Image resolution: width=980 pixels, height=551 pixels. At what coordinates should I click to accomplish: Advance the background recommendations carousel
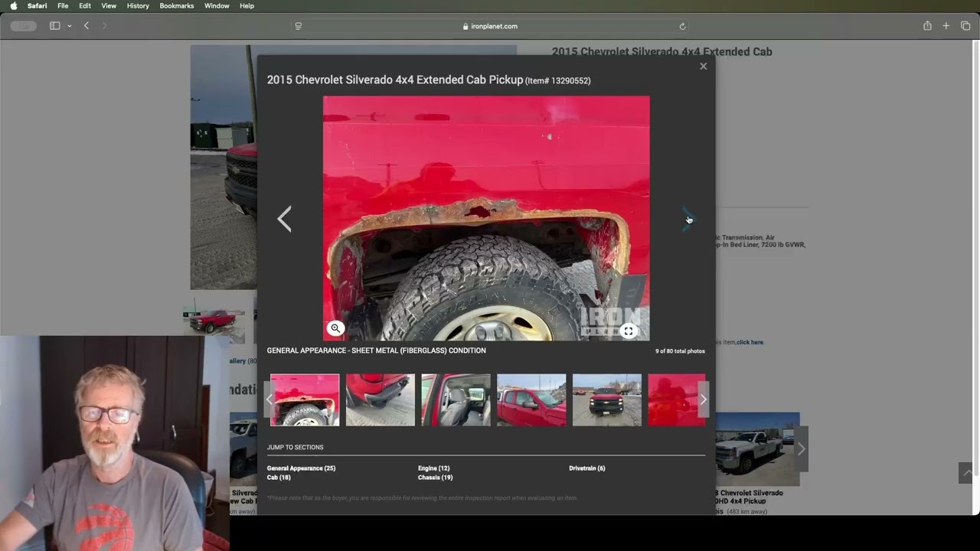801,449
